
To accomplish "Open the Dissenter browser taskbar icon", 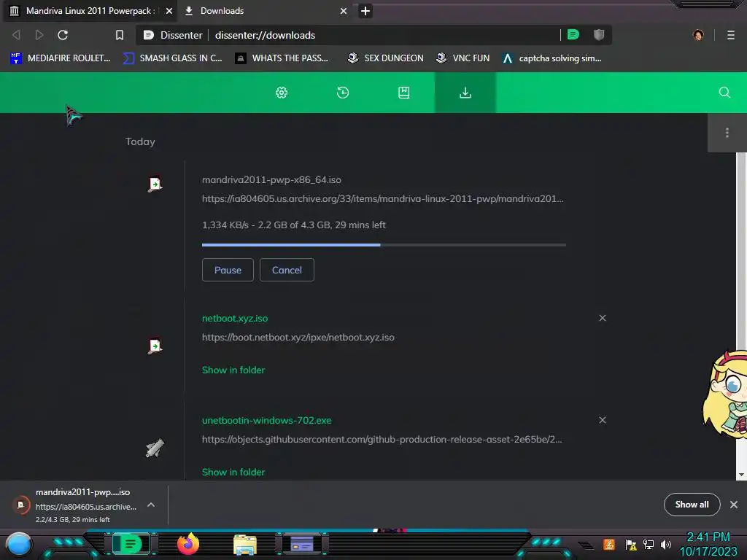I will click(131, 544).
